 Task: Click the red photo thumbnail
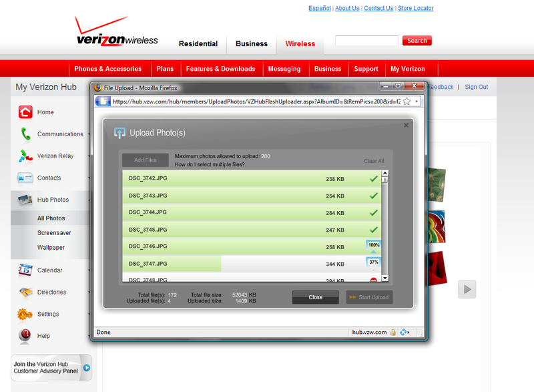click(x=437, y=268)
